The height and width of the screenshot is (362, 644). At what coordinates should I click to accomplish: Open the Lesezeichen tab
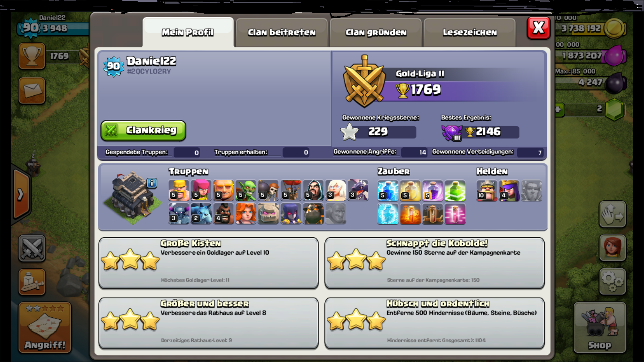[469, 33]
